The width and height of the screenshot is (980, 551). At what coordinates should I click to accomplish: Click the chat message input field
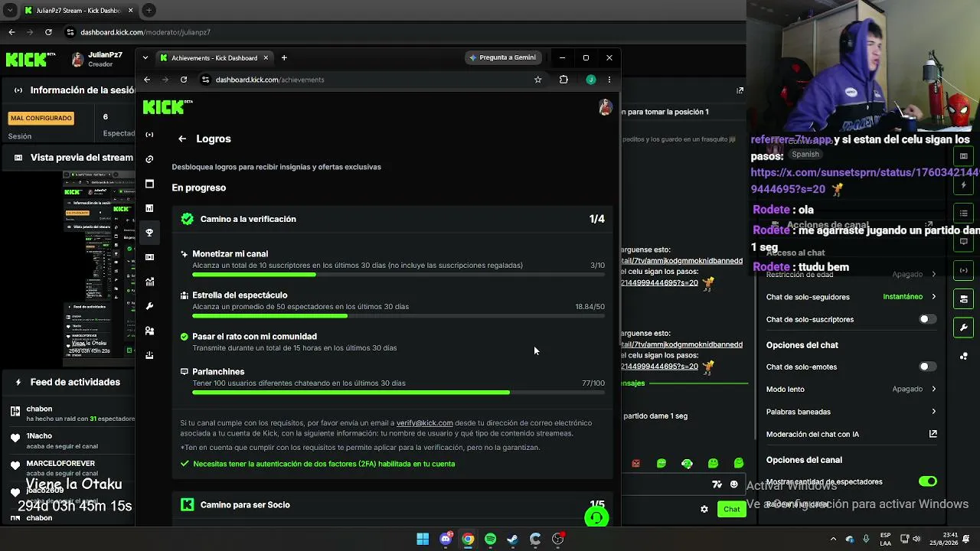pyautogui.click(x=668, y=484)
